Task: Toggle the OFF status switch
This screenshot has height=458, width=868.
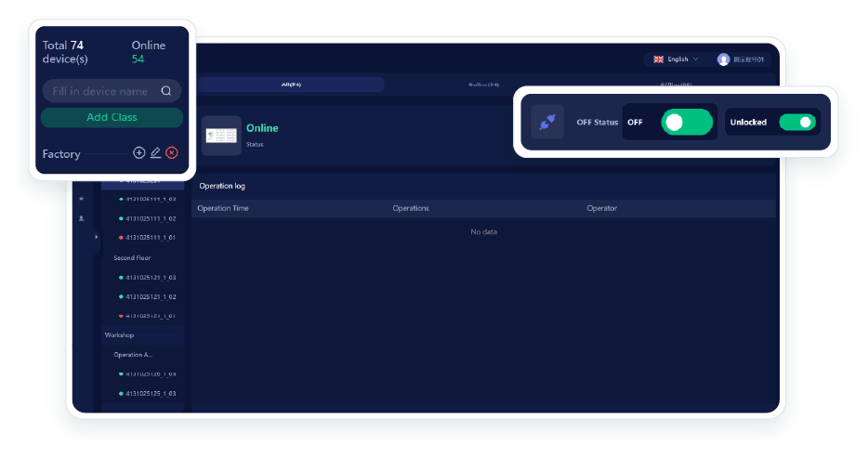Action: point(686,123)
